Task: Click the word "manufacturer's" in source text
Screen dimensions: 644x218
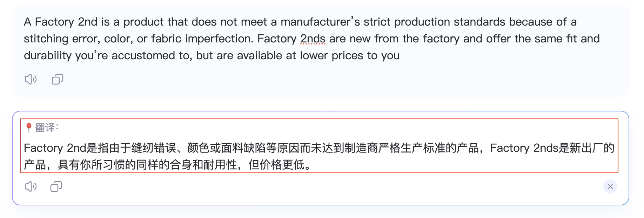Action: coord(320,22)
